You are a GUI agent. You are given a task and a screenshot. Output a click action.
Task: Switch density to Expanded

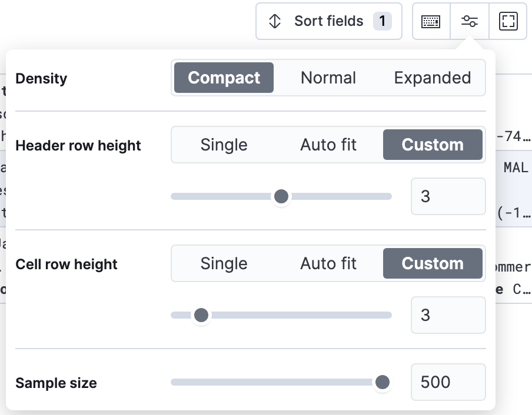click(433, 78)
